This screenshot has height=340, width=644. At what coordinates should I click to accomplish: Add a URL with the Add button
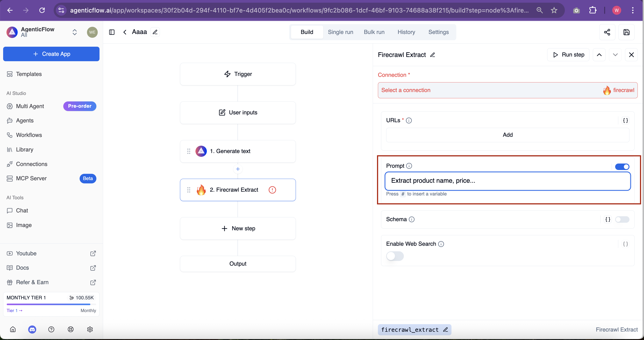coord(508,135)
